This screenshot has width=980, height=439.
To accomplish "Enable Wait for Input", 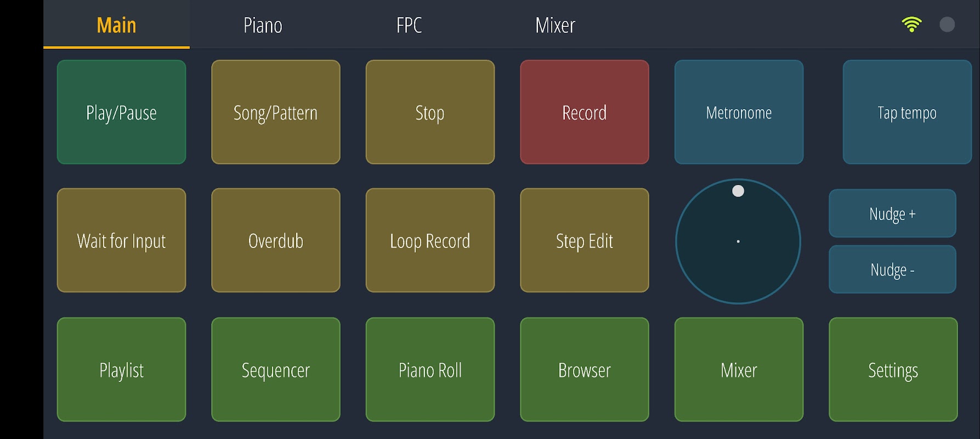I will [121, 240].
